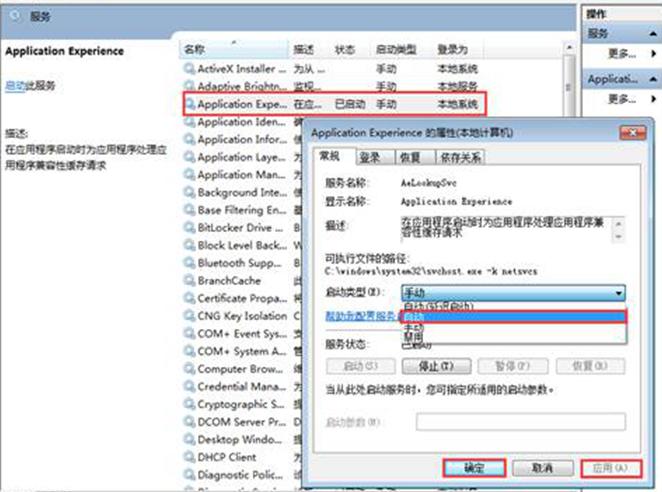
Task: Click the 启动 this service link
Action: pyautogui.click(x=14, y=86)
